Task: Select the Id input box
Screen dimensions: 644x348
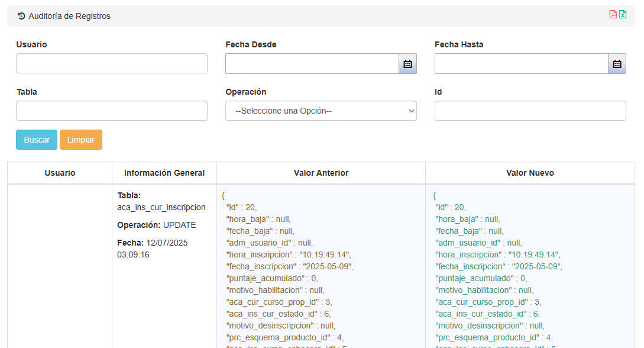Action: (530, 111)
